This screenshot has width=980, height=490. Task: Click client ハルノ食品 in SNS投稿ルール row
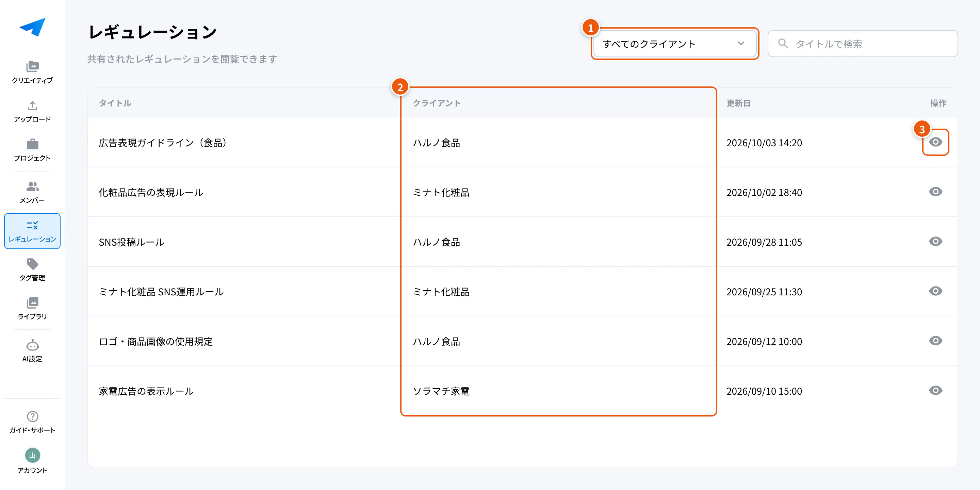tap(437, 242)
